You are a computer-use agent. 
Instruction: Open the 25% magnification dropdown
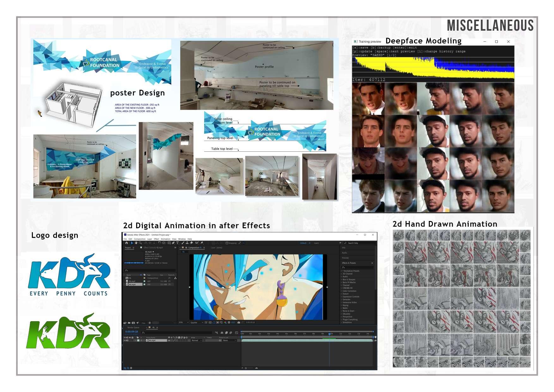click(x=184, y=322)
